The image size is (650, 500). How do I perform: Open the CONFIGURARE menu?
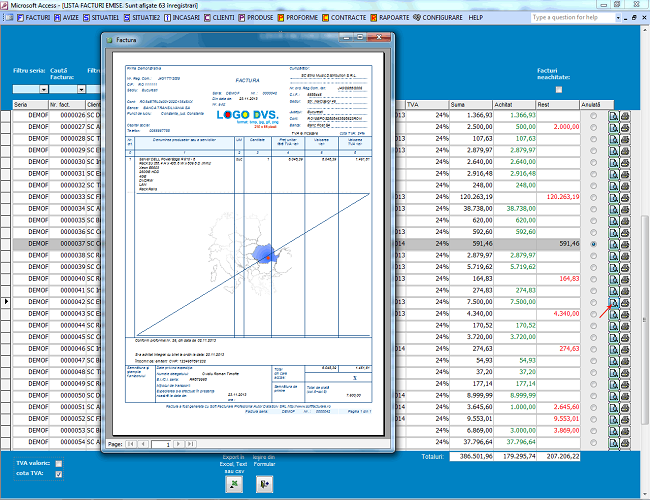click(x=438, y=17)
